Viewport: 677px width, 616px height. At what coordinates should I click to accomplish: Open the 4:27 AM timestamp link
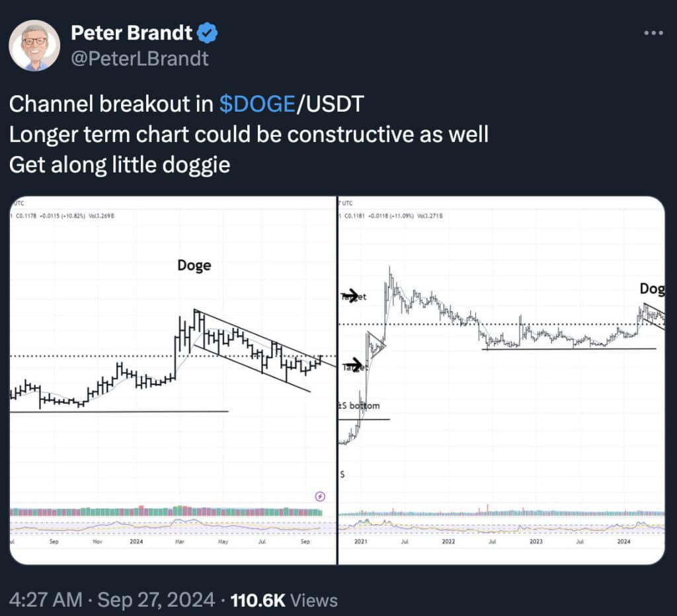46,600
